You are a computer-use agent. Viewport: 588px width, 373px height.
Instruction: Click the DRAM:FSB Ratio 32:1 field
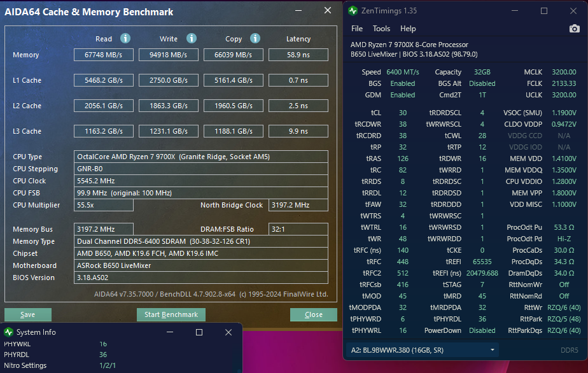coord(298,229)
